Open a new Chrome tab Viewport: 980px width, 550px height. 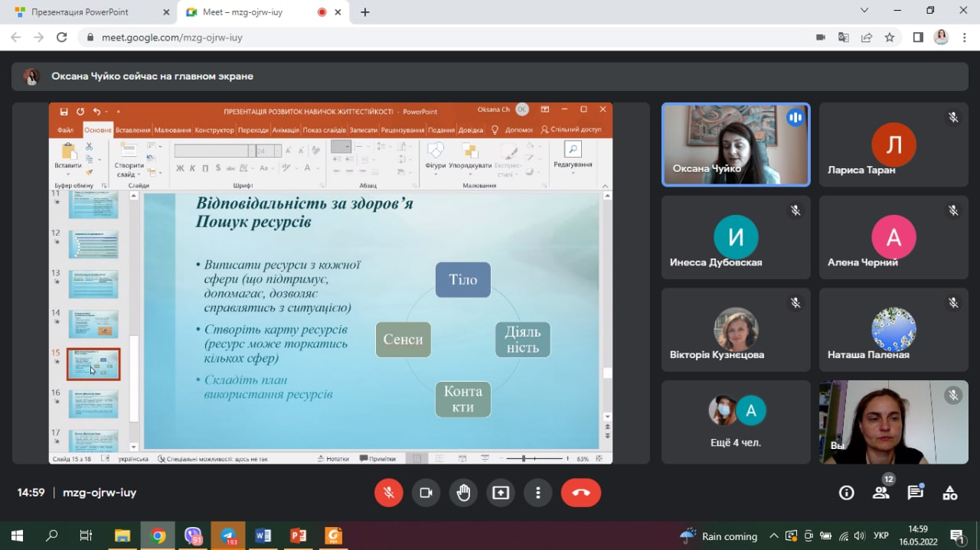pyautogui.click(x=365, y=12)
